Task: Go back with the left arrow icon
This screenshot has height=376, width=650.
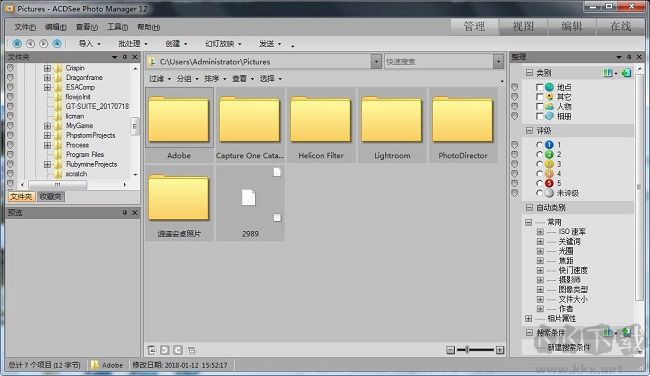Action: 30,43
